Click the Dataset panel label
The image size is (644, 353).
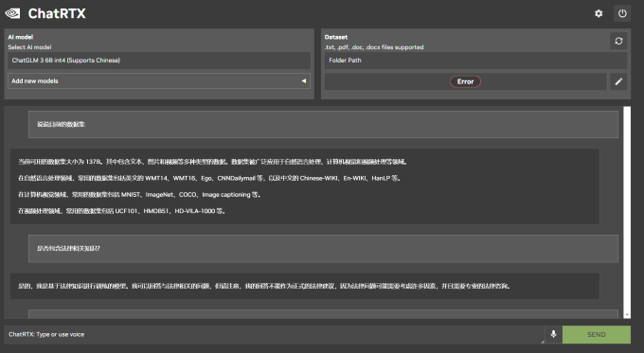[x=336, y=37]
